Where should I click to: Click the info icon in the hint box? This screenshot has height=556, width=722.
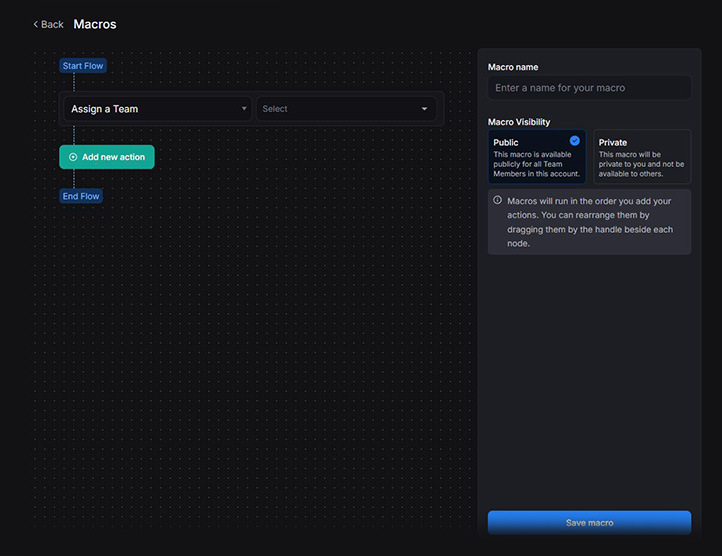point(498,200)
